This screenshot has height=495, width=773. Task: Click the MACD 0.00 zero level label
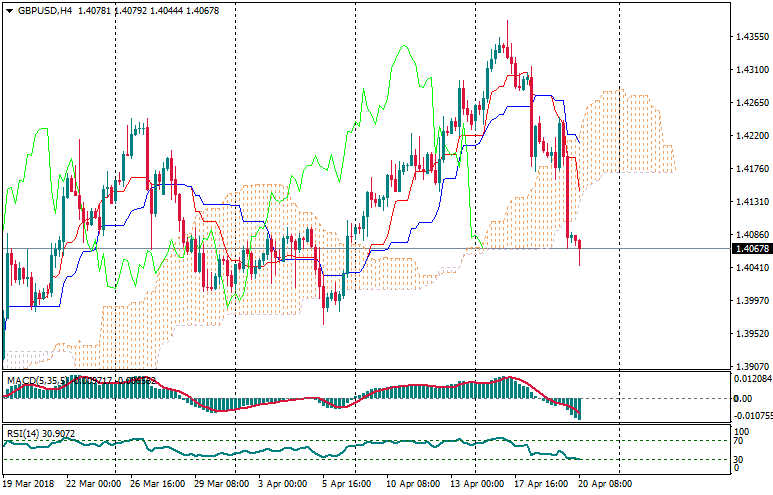click(x=744, y=398)
